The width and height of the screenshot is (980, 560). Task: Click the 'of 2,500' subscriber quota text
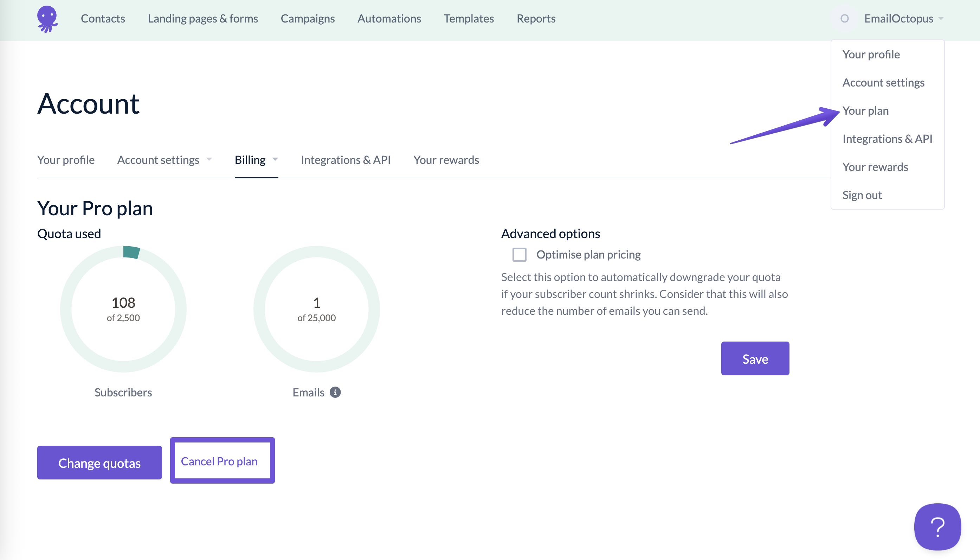(123, 318)
